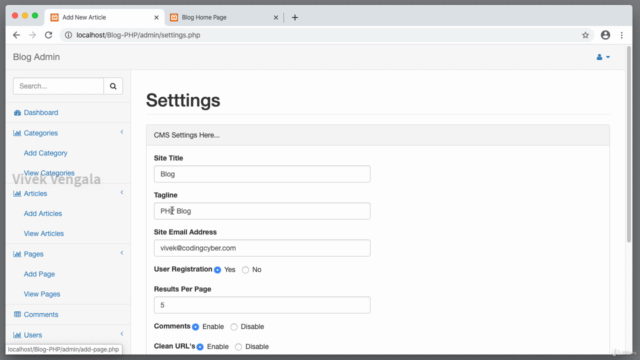Open a new browser tab with plus

click(295, 18)
